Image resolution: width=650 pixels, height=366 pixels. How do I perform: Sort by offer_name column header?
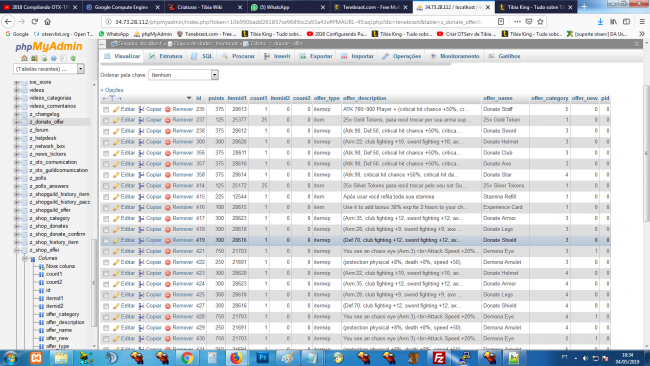[x=498, y=98]
